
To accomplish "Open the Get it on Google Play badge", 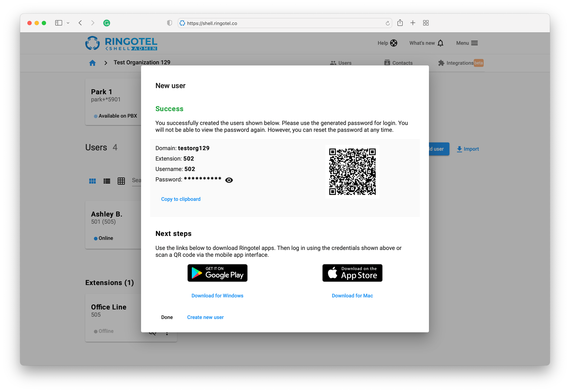I will 217,273.
